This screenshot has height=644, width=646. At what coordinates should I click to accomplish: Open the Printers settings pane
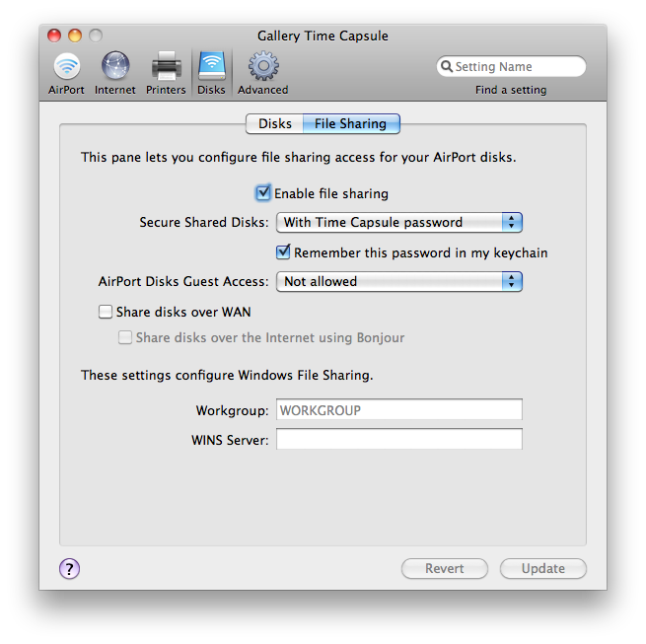click(166, 73)
